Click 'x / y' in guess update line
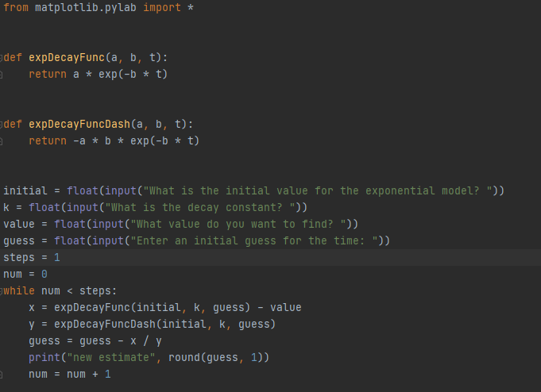 146,341
